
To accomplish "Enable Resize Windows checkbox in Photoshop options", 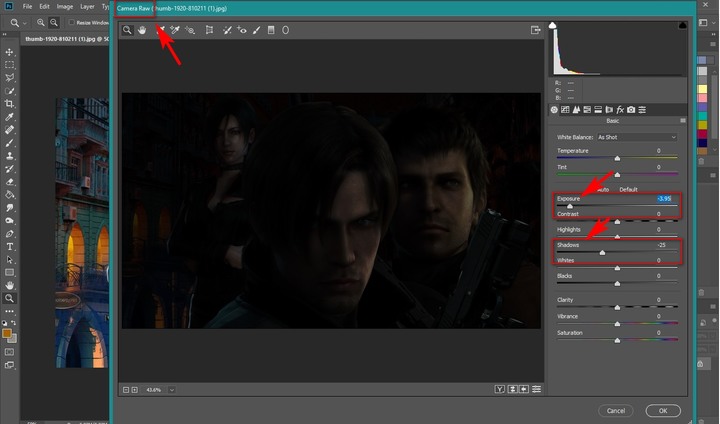I will point(71,22).
